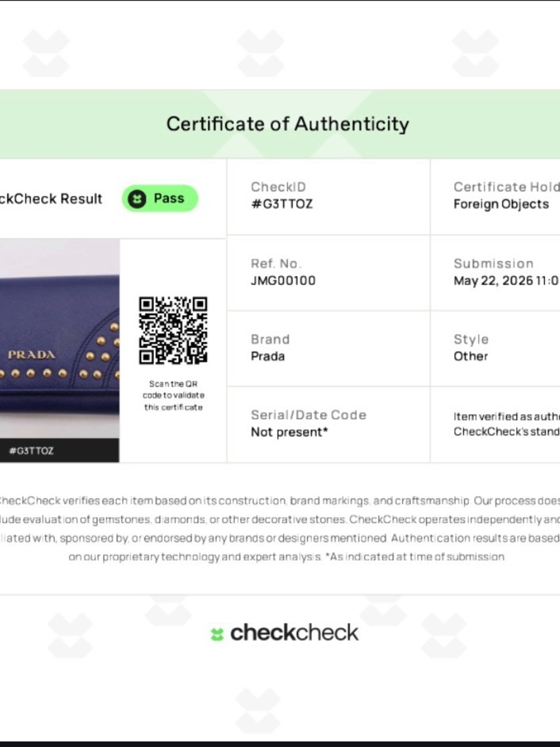Image resolution: width=560 pixels, height=747 pixels.
Task: Open the checkcheck wordmark at bottom
Action: tap(294, 633)
